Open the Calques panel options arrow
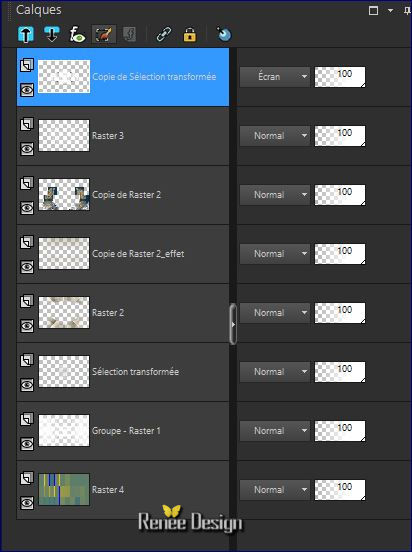412x552 pixels. pos(390,11)
